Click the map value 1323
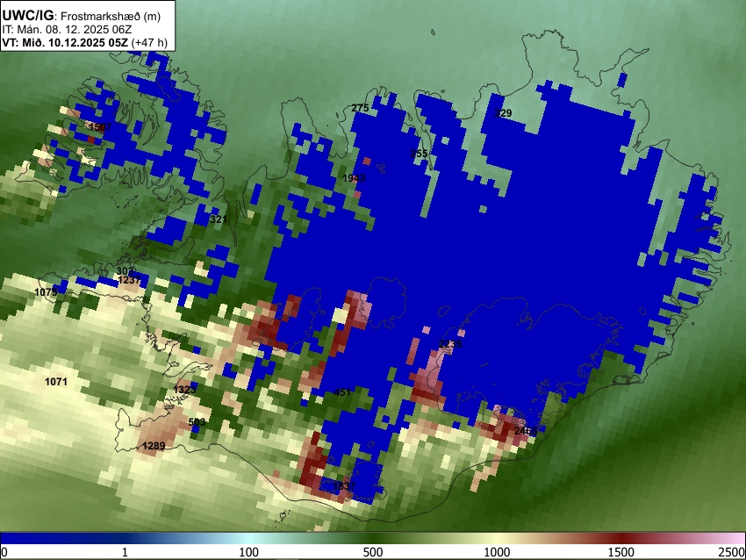 pos(184,390)
